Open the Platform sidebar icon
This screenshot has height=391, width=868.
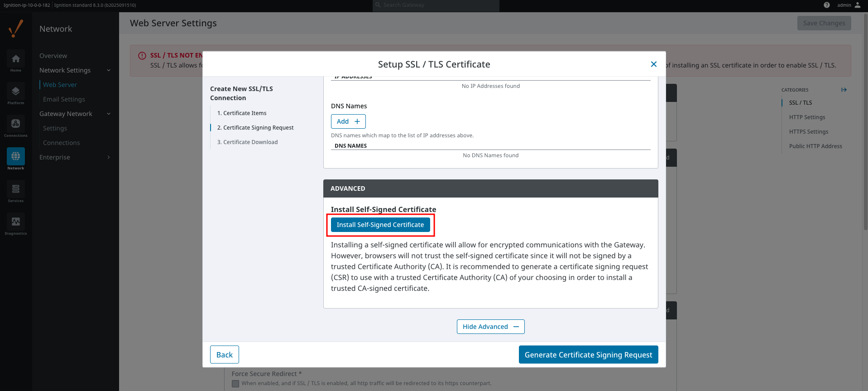pyautogui.click(x=16, y=92)
